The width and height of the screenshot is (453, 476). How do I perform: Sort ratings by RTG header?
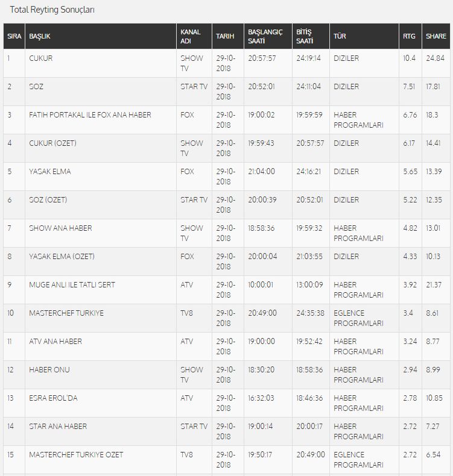pos(410,36)
